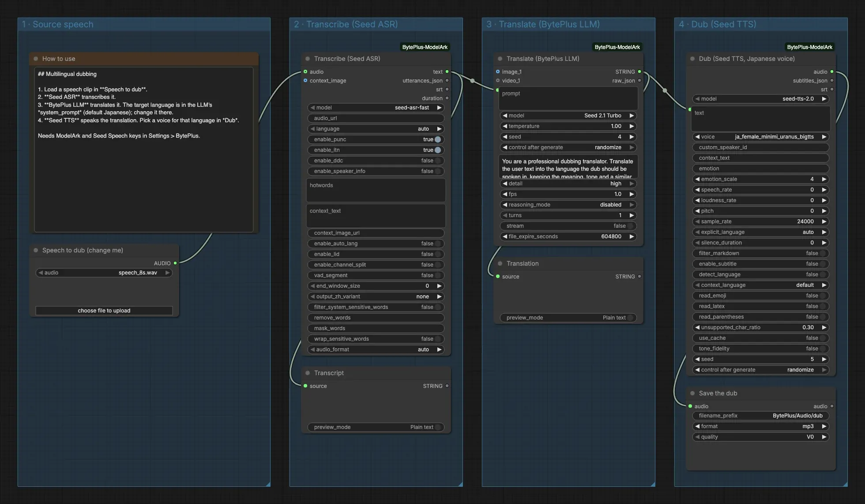
Task: Click hotwords text field
Action: [x=376, y=190]
